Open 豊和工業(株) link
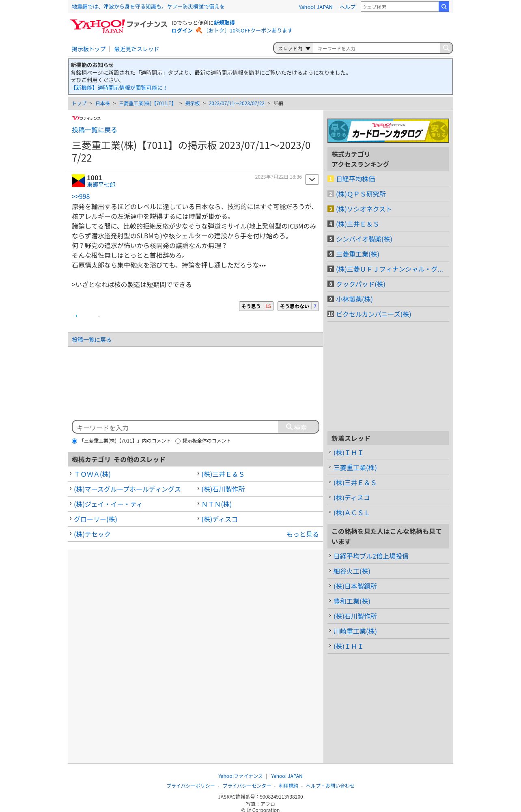521x812 pixels. 352,601
